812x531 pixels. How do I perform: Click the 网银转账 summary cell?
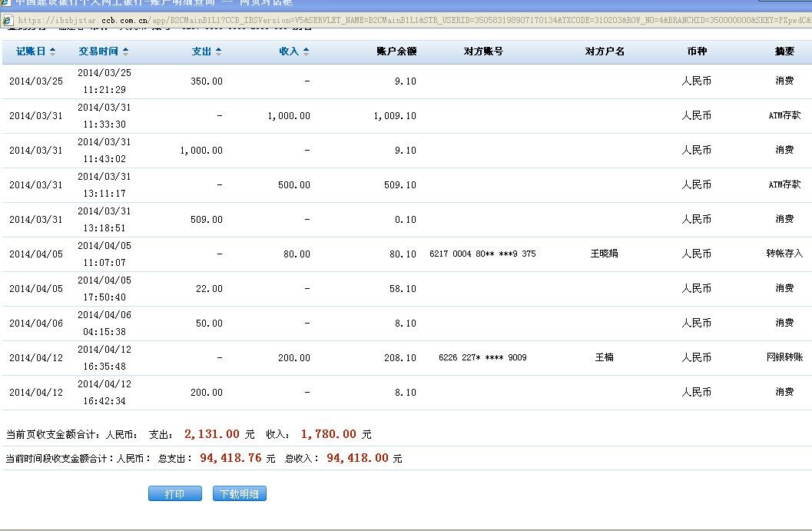click(784, 357)
